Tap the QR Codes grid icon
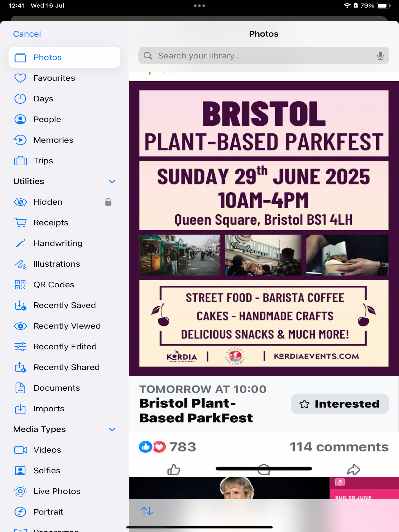This screenshot has width=399, height=532. pyautogui.click(x=20, y=284)
